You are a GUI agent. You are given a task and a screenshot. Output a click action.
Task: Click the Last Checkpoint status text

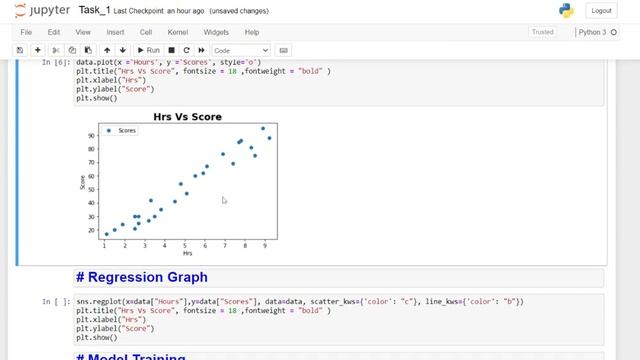pyautogui.click(x=159, y=11)
